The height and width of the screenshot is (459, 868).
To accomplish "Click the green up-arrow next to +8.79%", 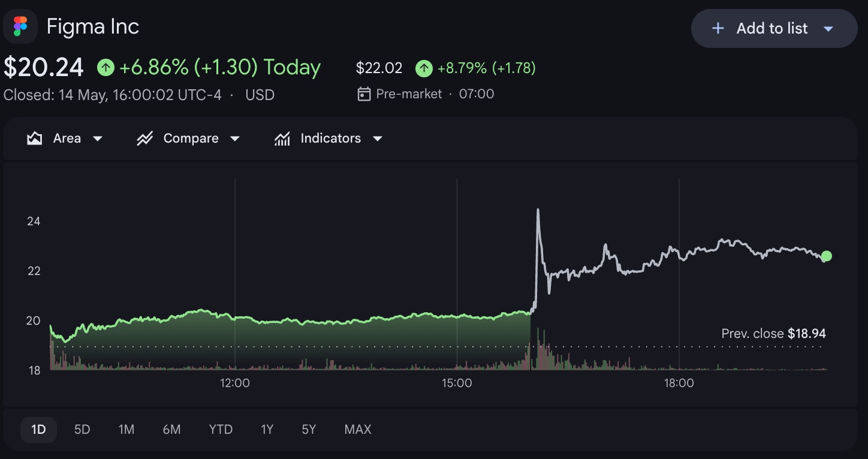I will point(424,68).
